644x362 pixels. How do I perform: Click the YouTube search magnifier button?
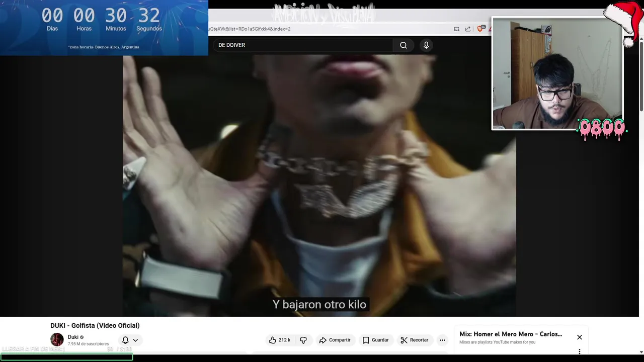[x=404, y=45]
